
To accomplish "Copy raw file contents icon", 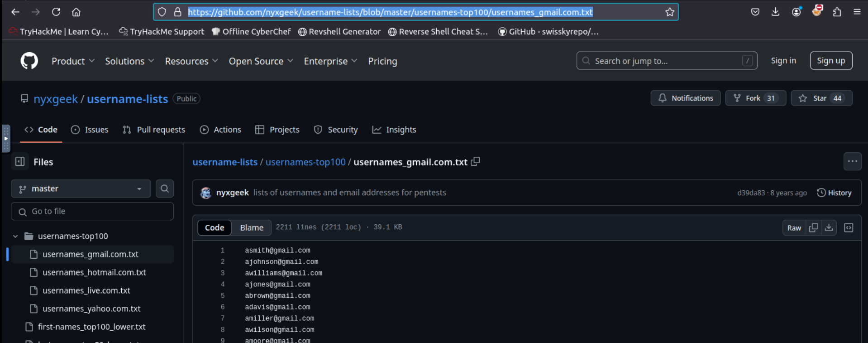I will coord(813,227).
